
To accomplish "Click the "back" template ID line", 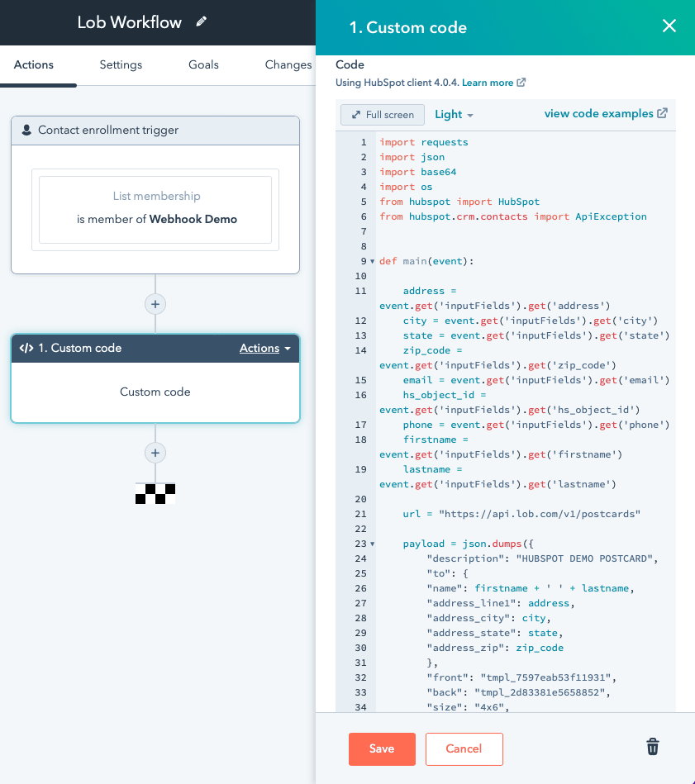I will (518, 692).
